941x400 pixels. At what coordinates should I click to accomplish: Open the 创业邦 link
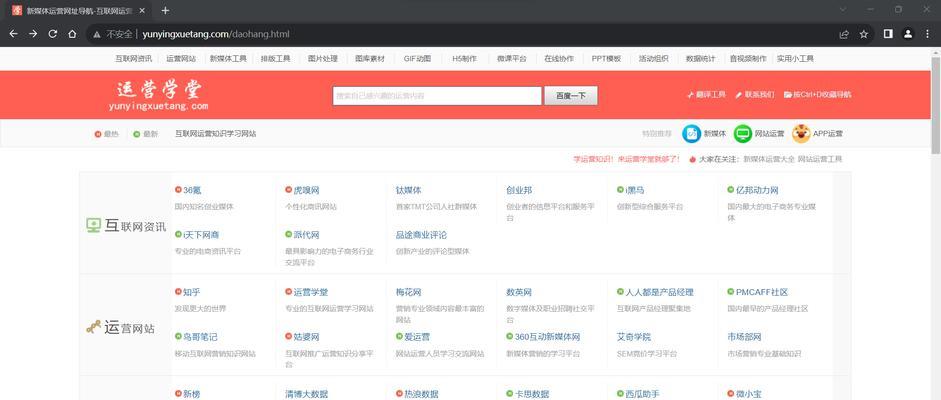coord(519,190)
